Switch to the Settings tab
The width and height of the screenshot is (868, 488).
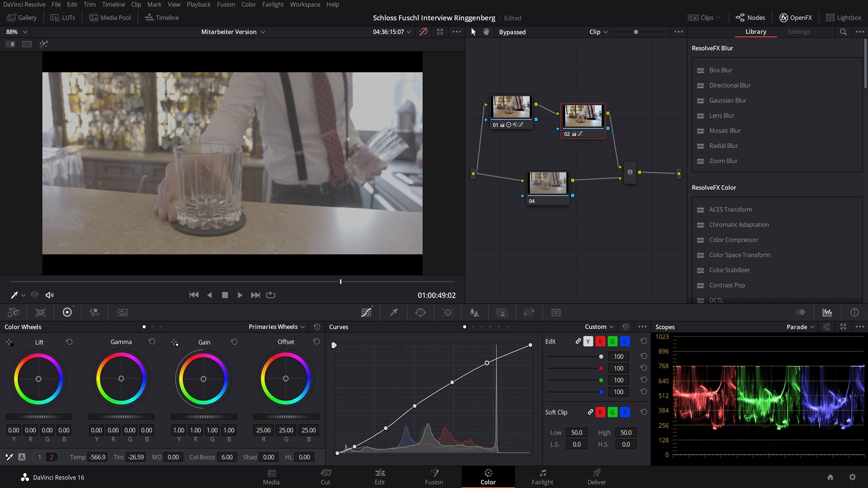[x=799, y=32]
